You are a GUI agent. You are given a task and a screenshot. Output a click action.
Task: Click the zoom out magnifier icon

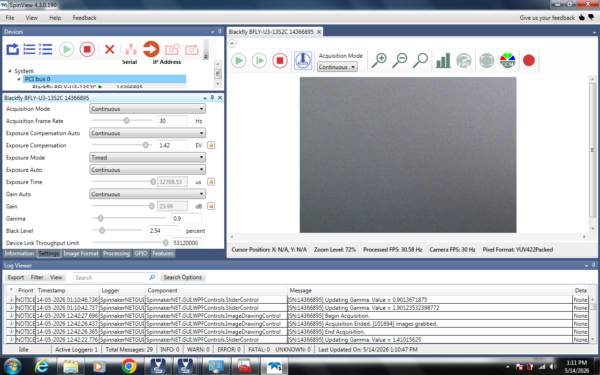tap(400, 60)
